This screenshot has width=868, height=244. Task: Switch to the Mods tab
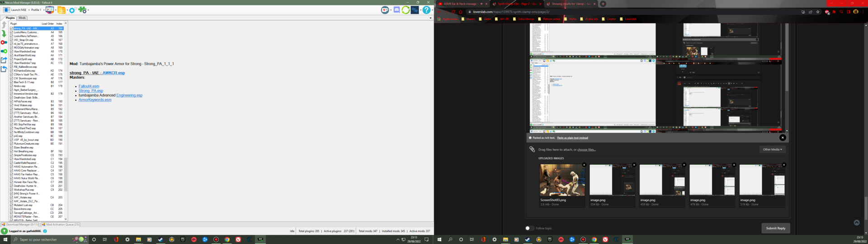click(22, 18)
